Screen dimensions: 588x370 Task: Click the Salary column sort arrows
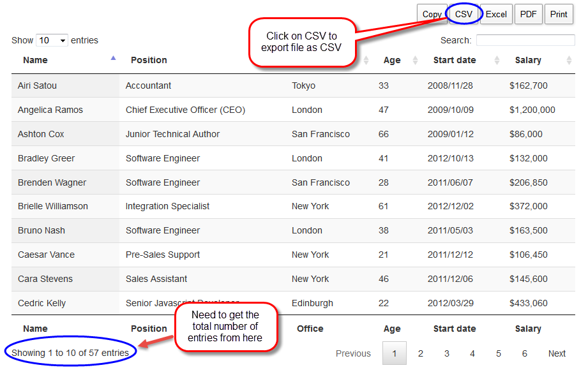click(569, 61)
